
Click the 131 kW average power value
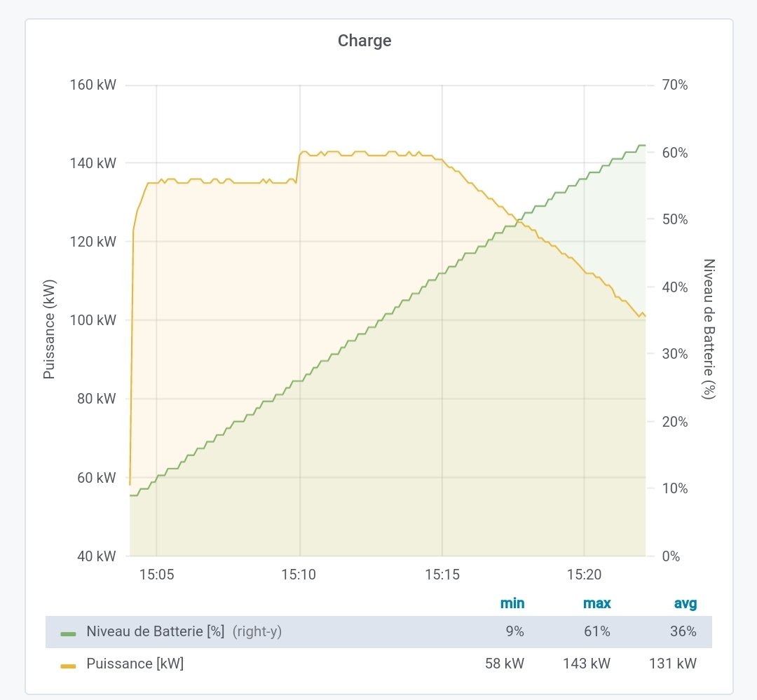tap(672, 664)
